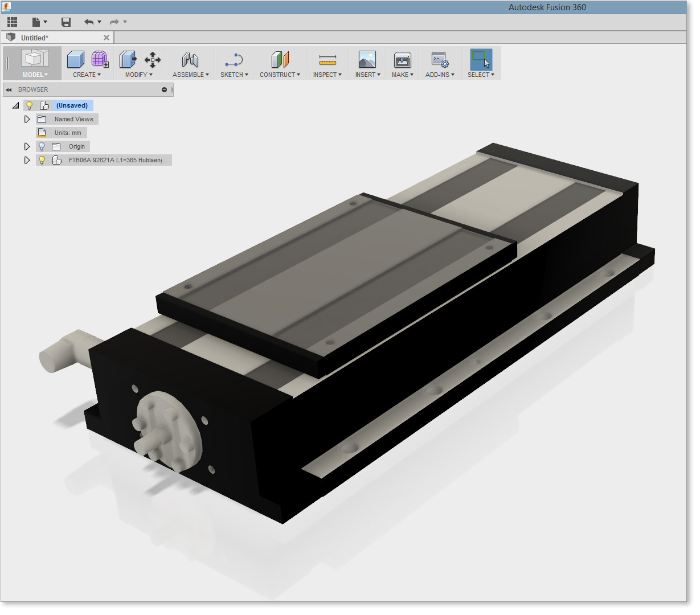This screenshot has width=700, height=615.
Task: Click the Undo arrow button
Action: (89, 22)
